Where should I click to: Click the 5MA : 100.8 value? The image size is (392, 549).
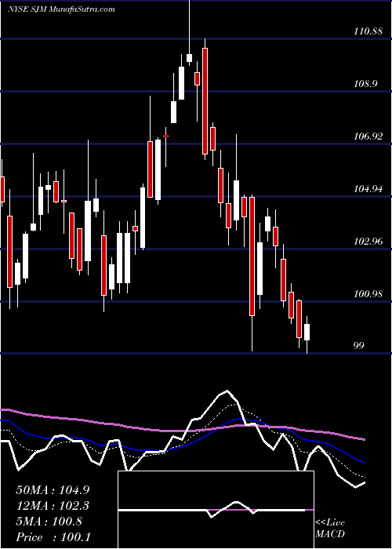click(x=49, y=522)
